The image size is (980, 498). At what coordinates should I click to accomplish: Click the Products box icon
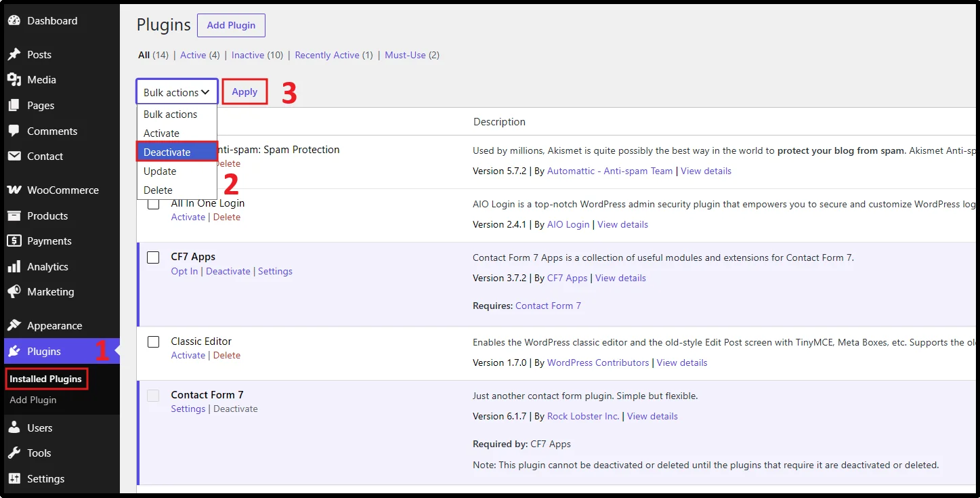click(x=14, y=216)
